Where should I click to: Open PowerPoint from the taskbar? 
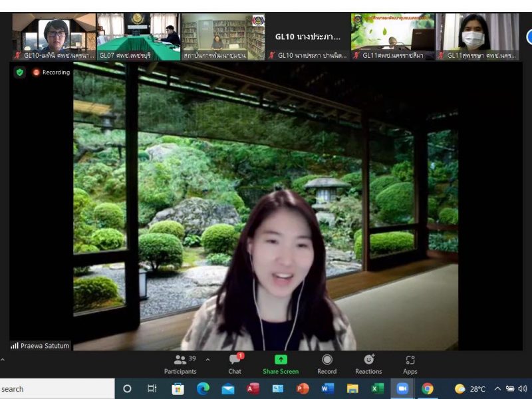(x=303, y=389)
